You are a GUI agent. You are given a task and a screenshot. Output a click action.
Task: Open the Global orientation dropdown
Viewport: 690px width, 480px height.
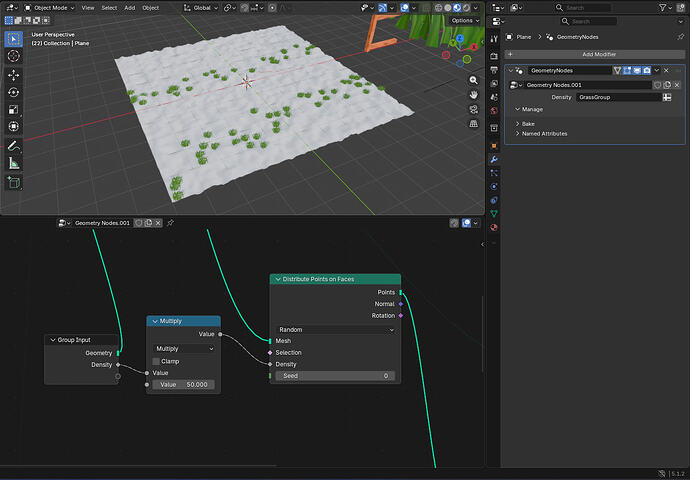(x=201, y=8)
